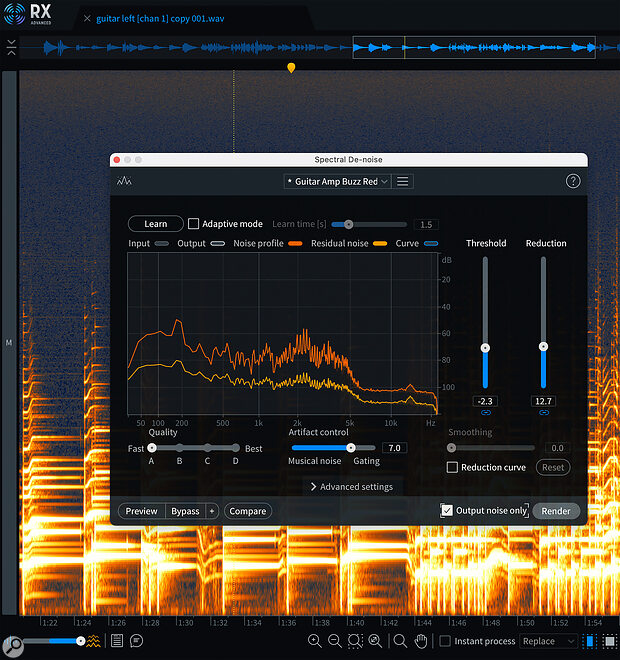This screenshot has height=660, width=620.
Task: Open the comment bubble icon in bottom toolbar
Action: pos(136,641)
